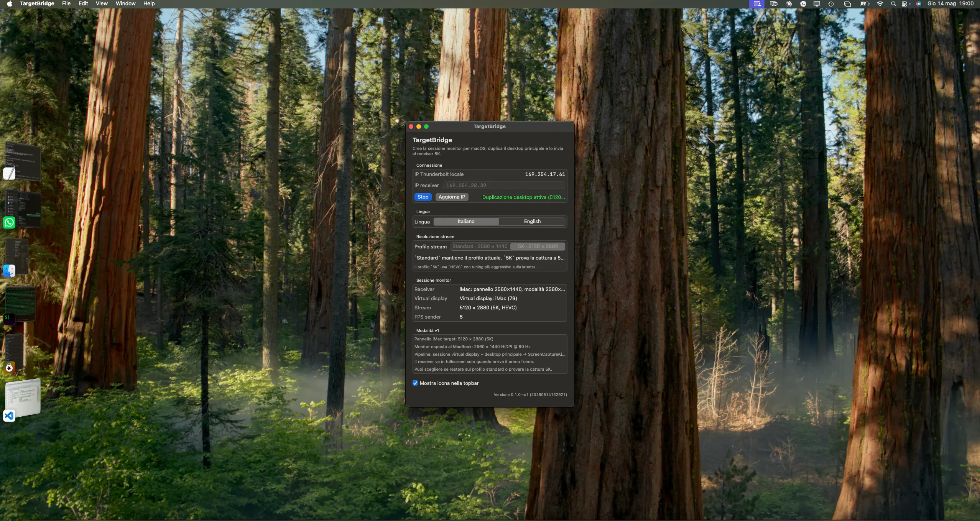Image resolution: width=980 pixels, height=521 pixels.
Task: Click the single display icon in the menu bar
Action: [x=817, y=4]
